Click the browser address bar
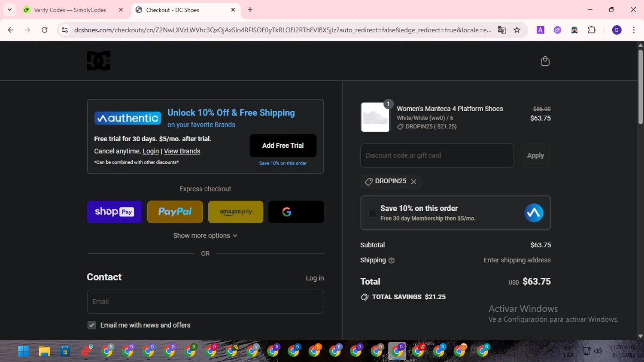Image resolution: width=644 pixels, height=362 pixels. (283, 30)
